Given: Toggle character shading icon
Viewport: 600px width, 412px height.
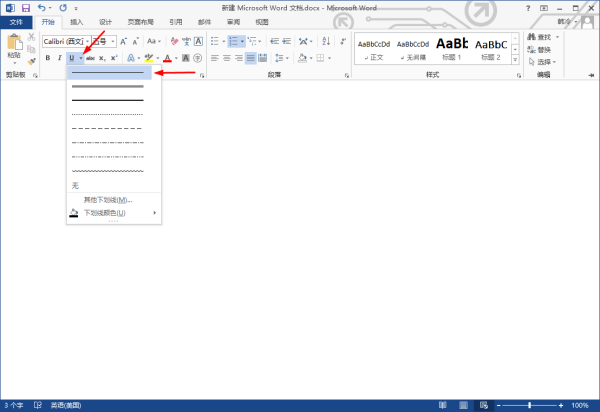Looking at the screenshot, I should coord(186,58).
